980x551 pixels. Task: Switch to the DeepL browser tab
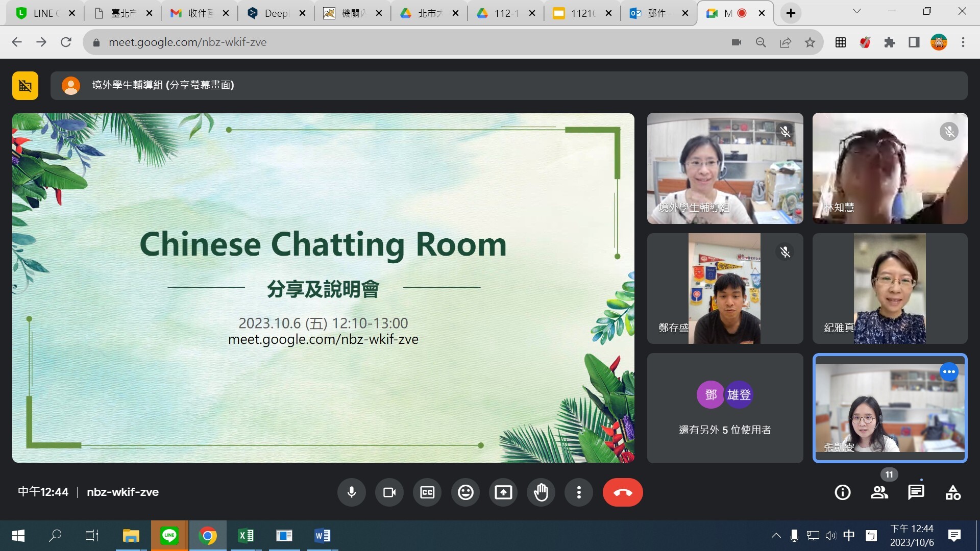coord(276,13)
